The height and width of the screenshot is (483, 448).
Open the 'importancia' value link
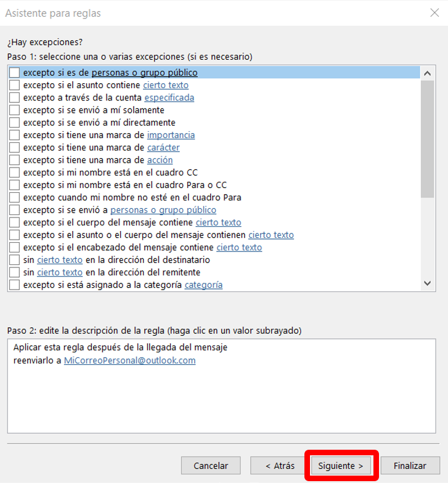point(171,135)
